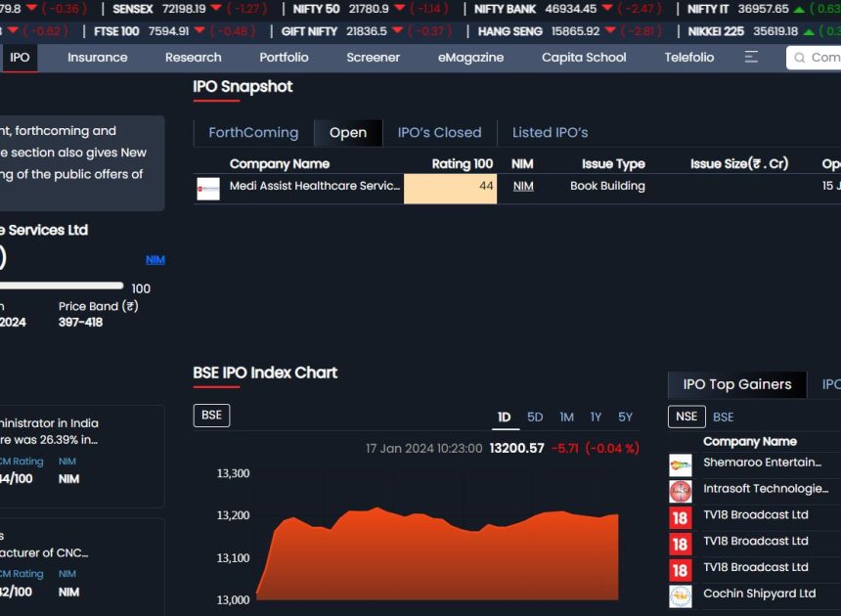841x616 pixels.
Task: Open Capita School link
Action: [x=584, y=58]
